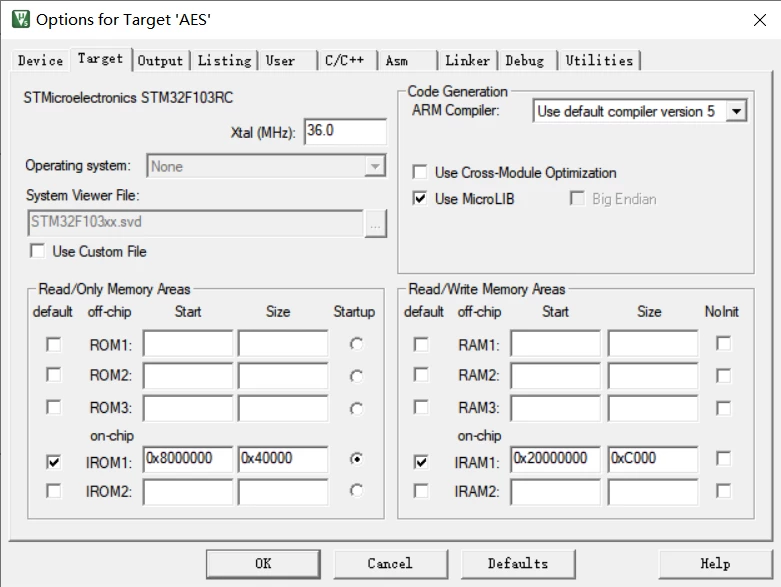Click the ROM1 Start field
The width and height of the screenshot is (781, 587).
pyautogui.click(x=188, y=343)
